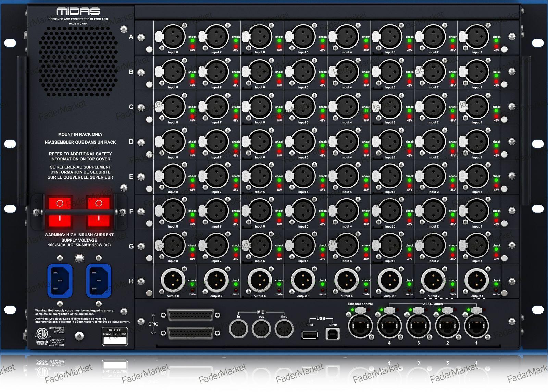Screen dimensions: 548x392
Task: Click the 48V LED of row G input 2
Action: click(453, 255)
